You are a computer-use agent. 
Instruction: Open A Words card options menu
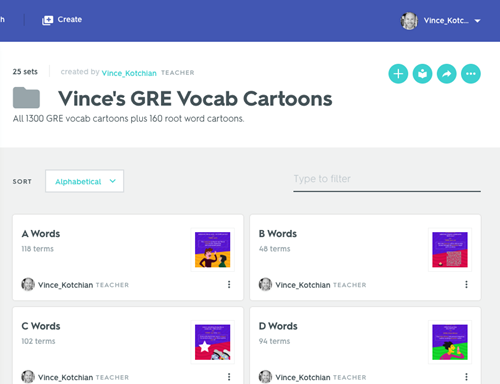point(229,284)
